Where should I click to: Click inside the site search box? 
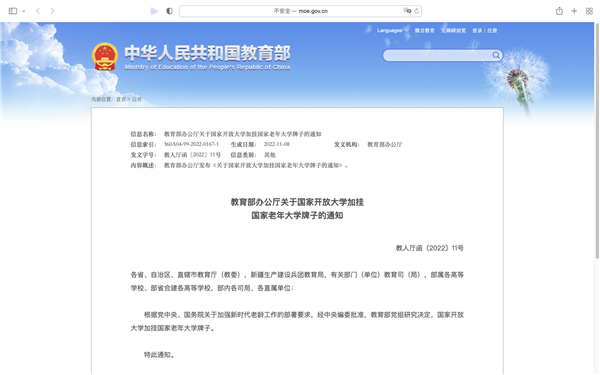438,55
